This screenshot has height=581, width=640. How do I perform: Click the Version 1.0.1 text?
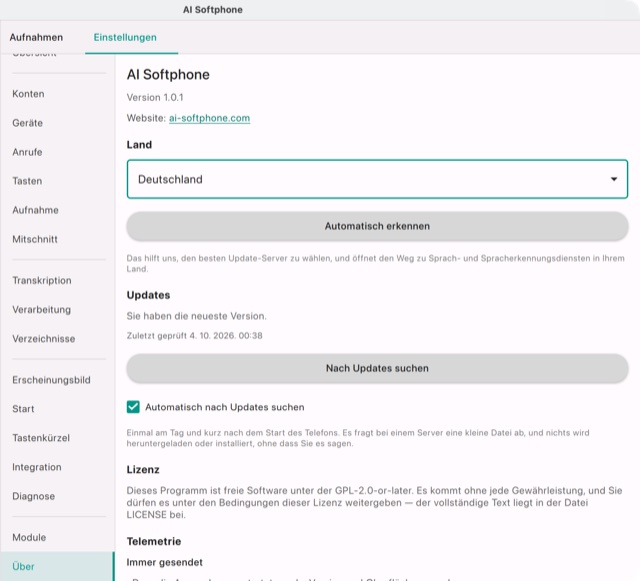point(155,98)
